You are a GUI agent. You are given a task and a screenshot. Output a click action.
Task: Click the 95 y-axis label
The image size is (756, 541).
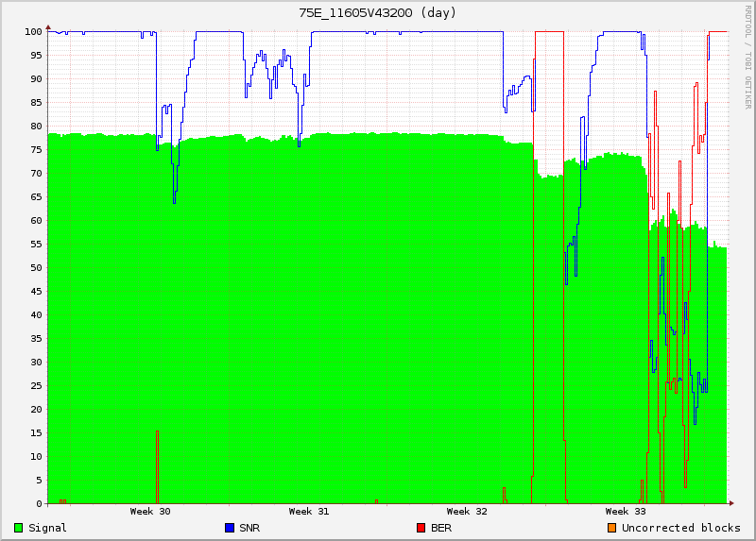click(36, 56)
